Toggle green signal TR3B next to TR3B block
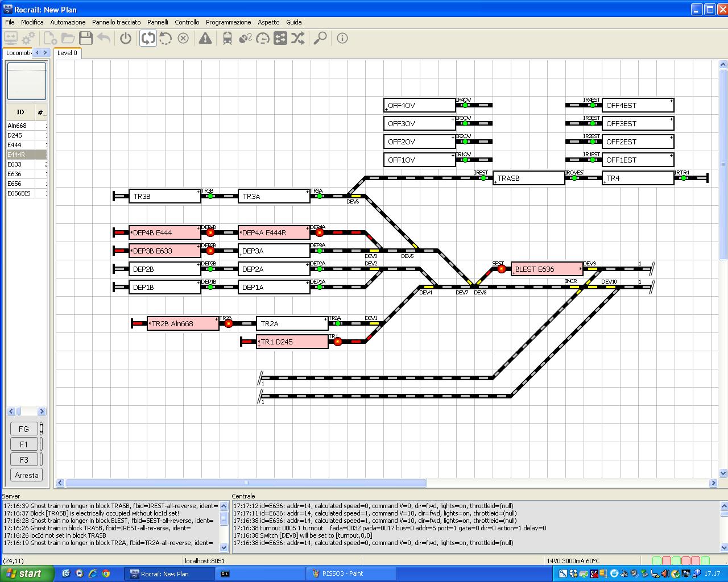Image resolution: width=728 pixels, height=582 pixels. click(210, 196)
